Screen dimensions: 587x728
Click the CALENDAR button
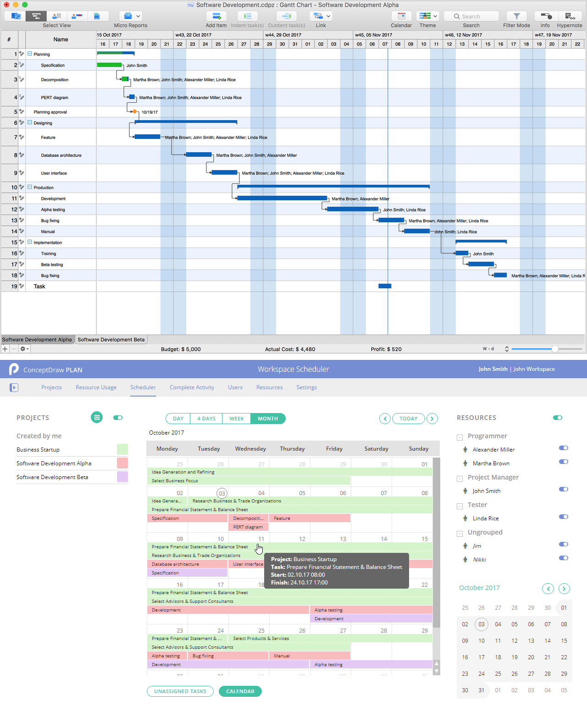(240, 691)
